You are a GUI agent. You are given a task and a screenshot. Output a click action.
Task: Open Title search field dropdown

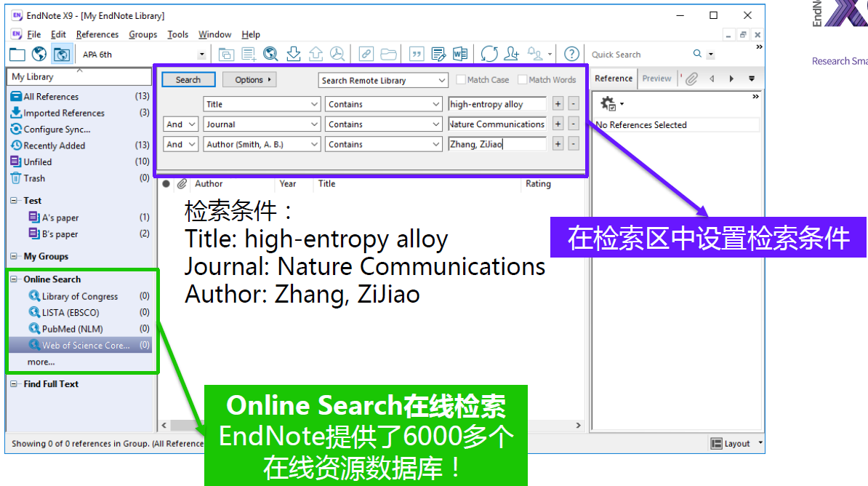pos(314,104)
